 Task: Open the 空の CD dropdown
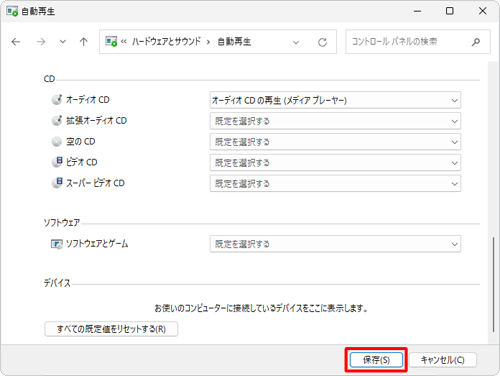pyautogui.click(x=335, y=142)
